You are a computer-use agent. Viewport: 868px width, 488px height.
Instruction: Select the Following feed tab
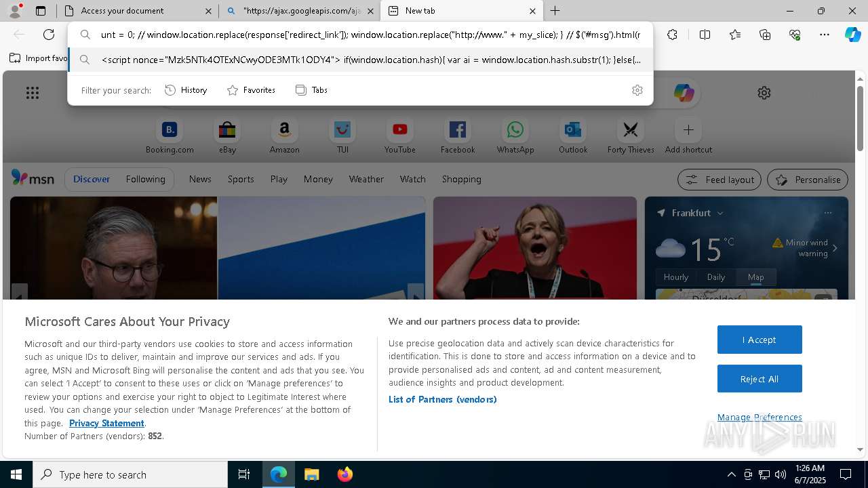click(x=145, y=179)
